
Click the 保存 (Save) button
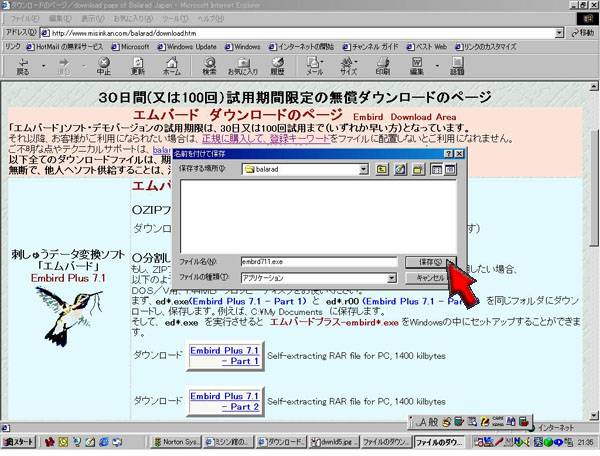430,262
